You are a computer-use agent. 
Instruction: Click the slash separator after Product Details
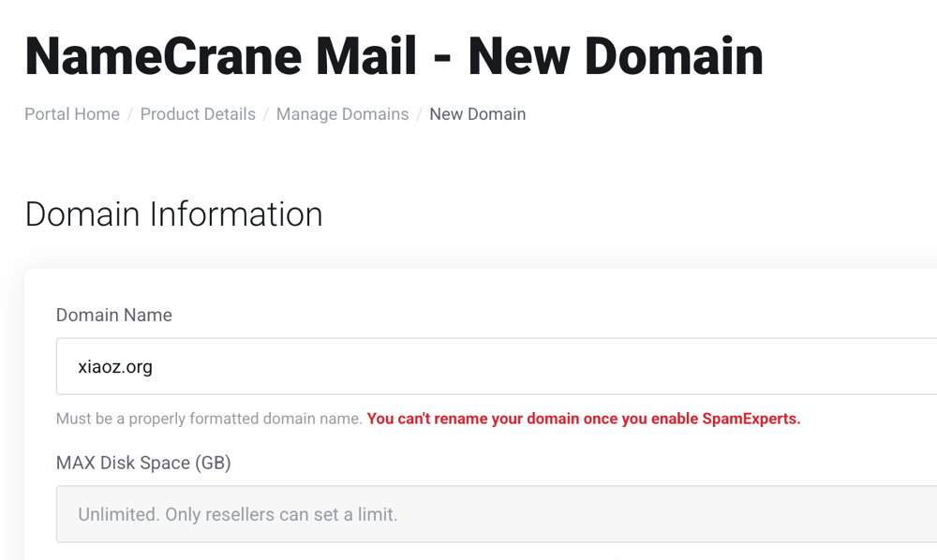click(266, 114)
